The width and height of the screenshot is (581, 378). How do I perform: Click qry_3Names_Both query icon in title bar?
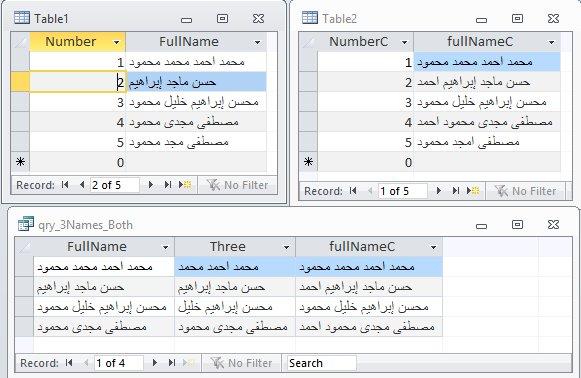pyautogui.click(x=26, y=224)
